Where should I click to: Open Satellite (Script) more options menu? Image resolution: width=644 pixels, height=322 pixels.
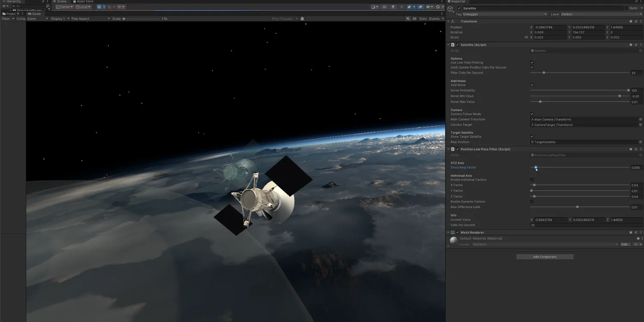[641, 45]
